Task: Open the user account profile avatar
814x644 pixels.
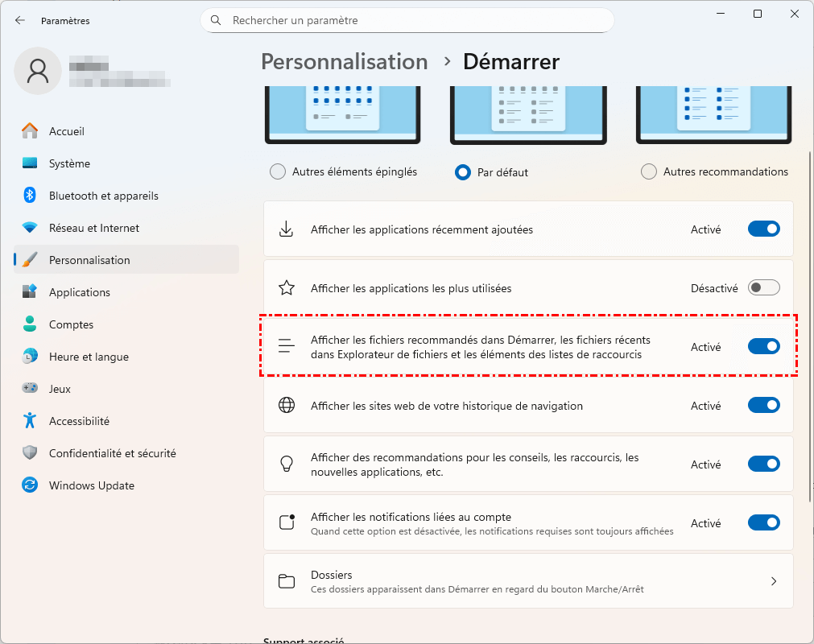Action: (37, 70)
